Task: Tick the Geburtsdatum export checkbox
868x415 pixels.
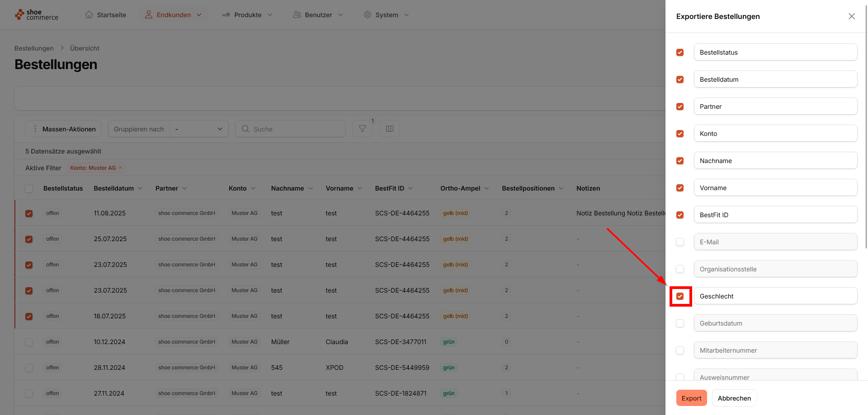Action: [680, 323]
